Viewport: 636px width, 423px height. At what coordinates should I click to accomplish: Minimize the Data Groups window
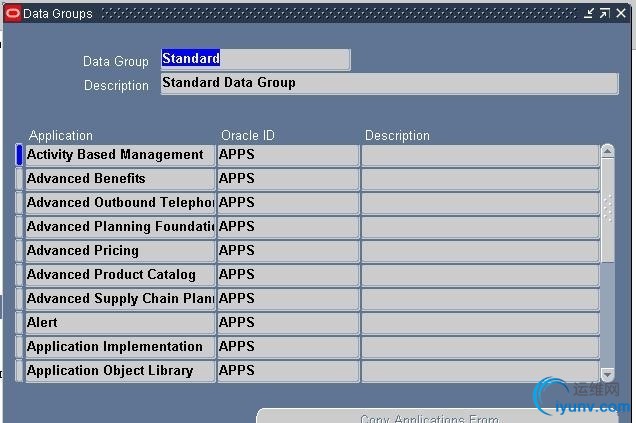[x=589, y=13]
